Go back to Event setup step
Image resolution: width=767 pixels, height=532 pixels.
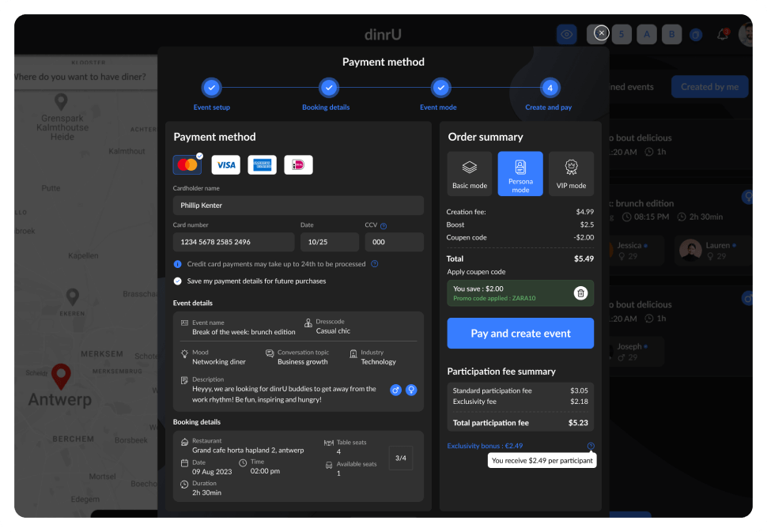tap(211, 88)
